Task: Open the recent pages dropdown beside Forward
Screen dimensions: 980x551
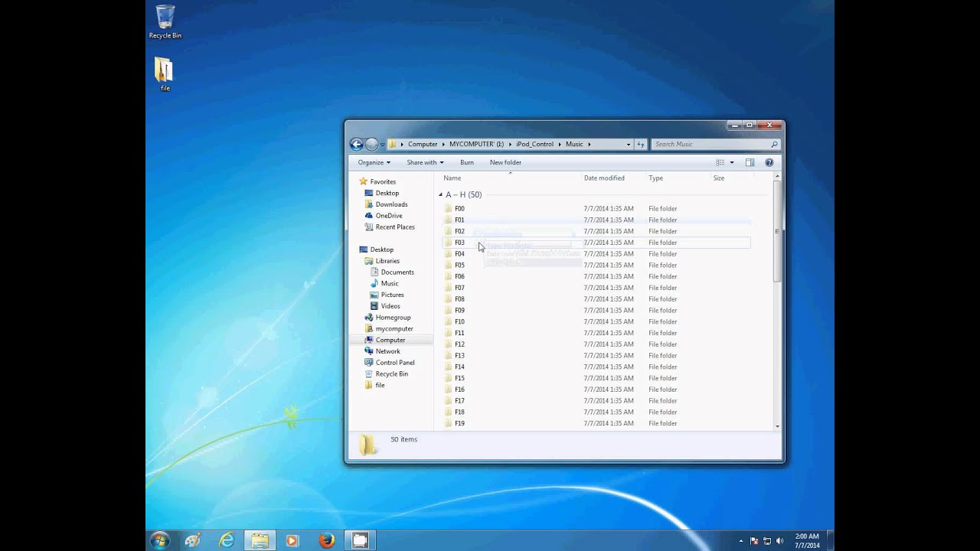Action: (x=382, y=144)
